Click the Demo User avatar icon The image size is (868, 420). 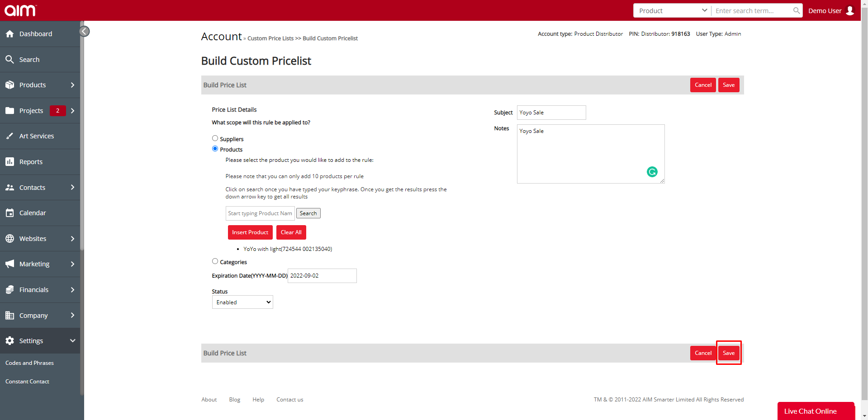(x=850, y=10)
